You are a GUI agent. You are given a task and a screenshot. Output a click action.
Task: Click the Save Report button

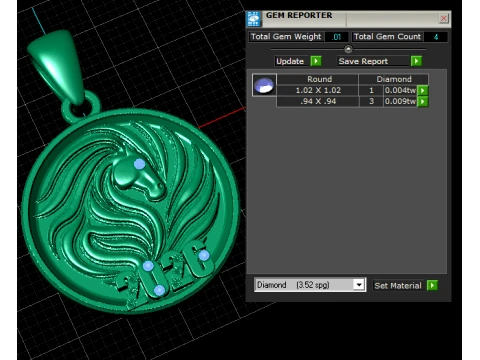[x=373, y=61]
